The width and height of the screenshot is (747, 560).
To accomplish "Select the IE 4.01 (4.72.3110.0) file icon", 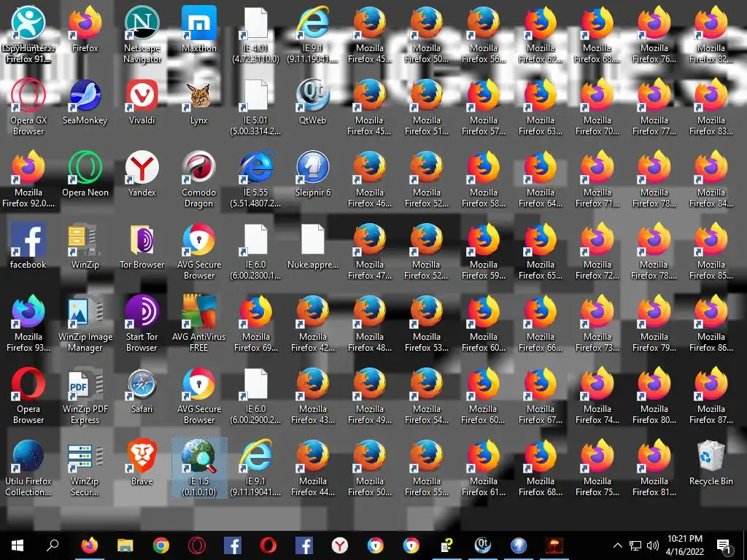I will [x=256, y=34].
